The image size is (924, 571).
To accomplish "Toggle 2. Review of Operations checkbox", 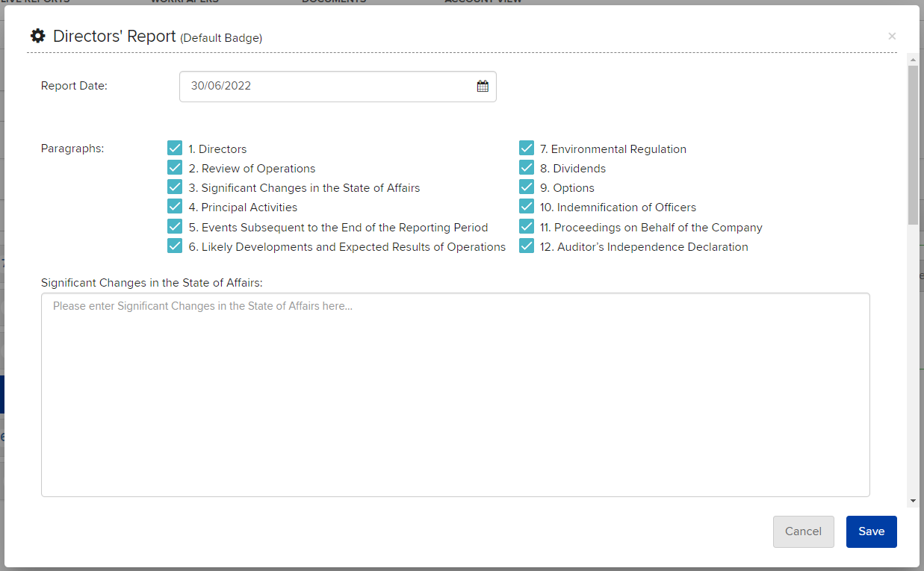I will (175, 167).
